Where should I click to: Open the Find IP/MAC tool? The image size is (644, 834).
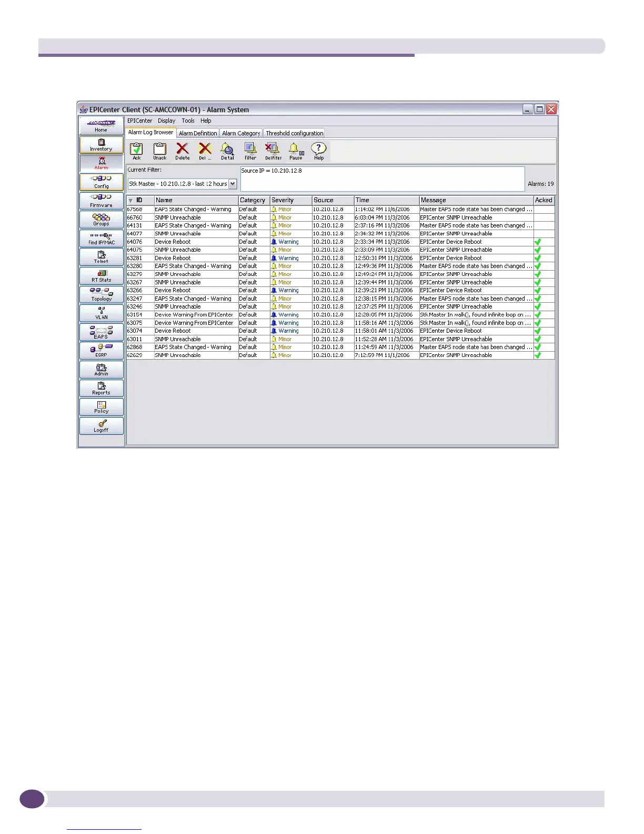101,239
